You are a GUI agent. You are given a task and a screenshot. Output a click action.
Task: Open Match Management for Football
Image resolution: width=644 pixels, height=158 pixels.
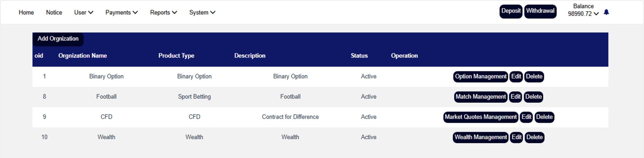click(x=480, y=97)
